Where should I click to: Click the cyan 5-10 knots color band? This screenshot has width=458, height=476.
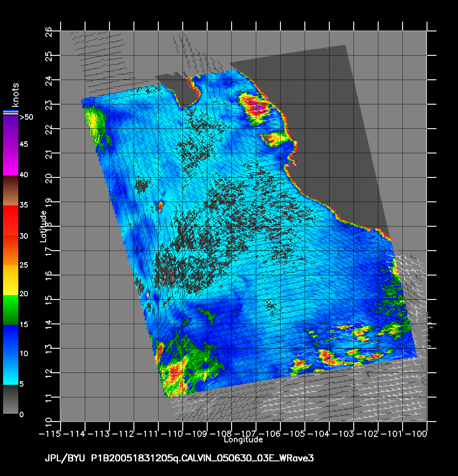tap(11, 370)
